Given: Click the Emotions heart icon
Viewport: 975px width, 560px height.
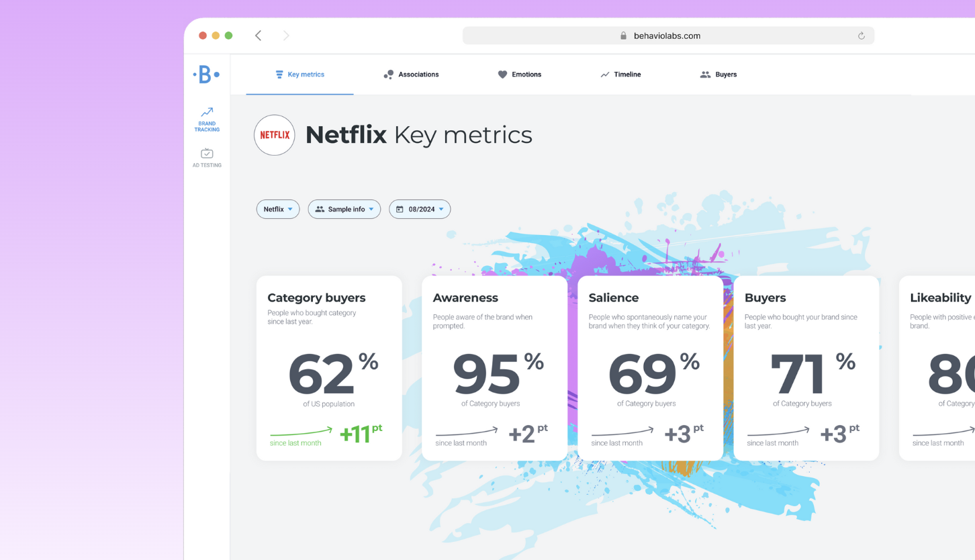Looking at the screenshot, I should click(502, 75).
